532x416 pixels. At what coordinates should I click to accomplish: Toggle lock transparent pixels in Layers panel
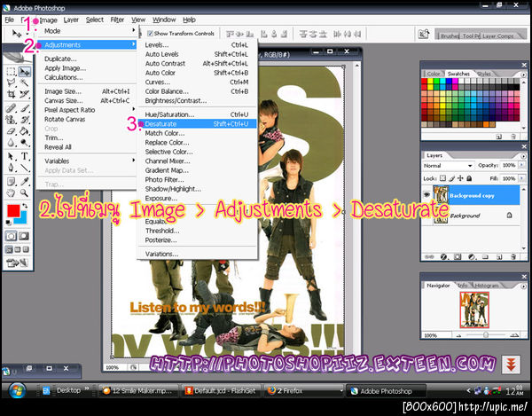click(442, 178)
